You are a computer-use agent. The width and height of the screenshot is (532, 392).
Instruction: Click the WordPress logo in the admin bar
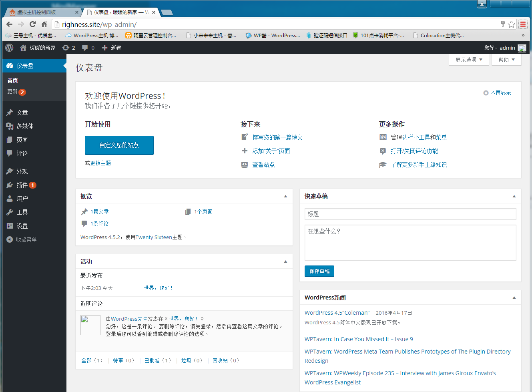[9, 48]
